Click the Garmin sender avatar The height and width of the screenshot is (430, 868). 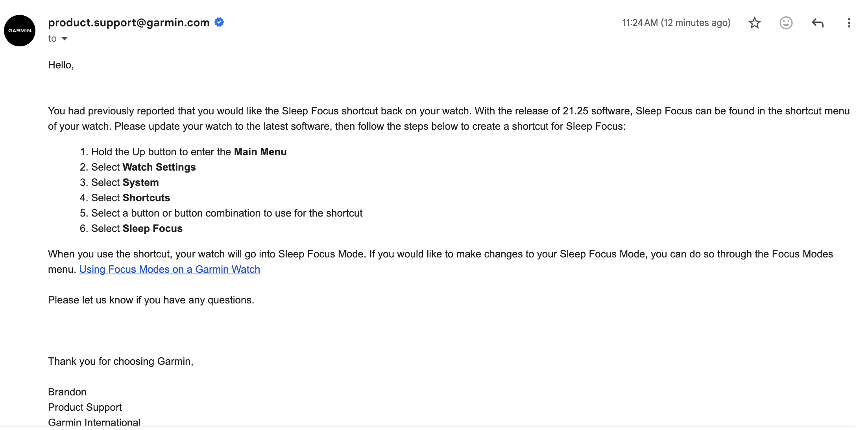click(20, 31)
